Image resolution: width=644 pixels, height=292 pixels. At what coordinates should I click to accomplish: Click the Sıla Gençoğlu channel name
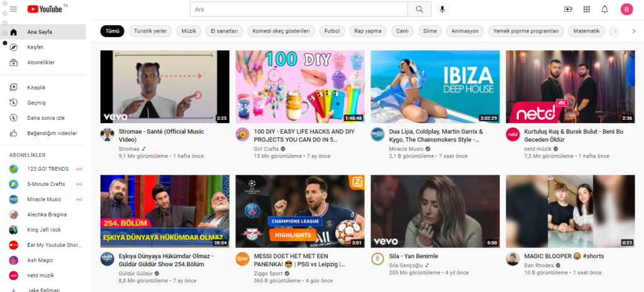coord(406,266)
